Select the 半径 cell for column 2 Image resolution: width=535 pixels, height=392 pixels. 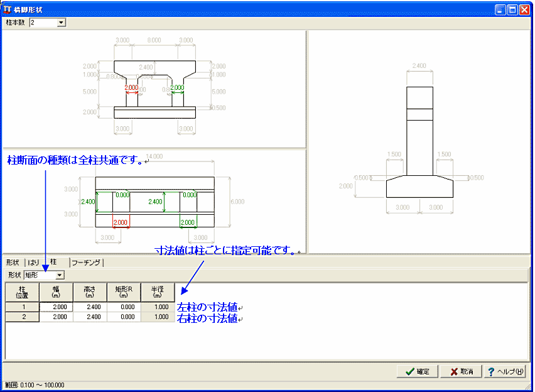coord(158,317)
